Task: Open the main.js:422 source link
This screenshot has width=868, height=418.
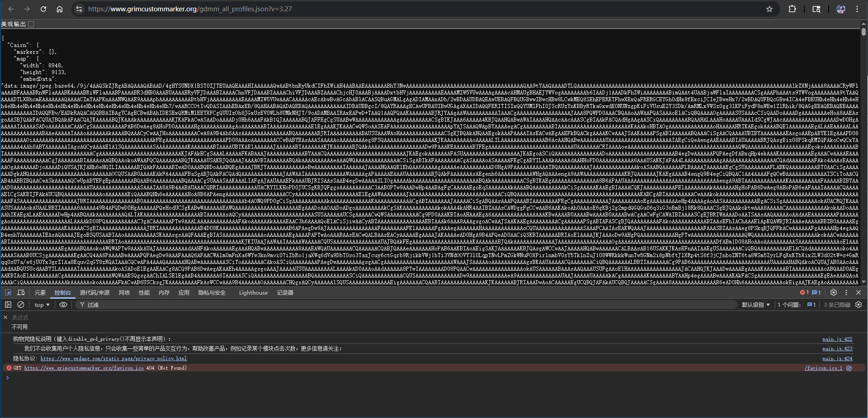Action: pos(837,339)
